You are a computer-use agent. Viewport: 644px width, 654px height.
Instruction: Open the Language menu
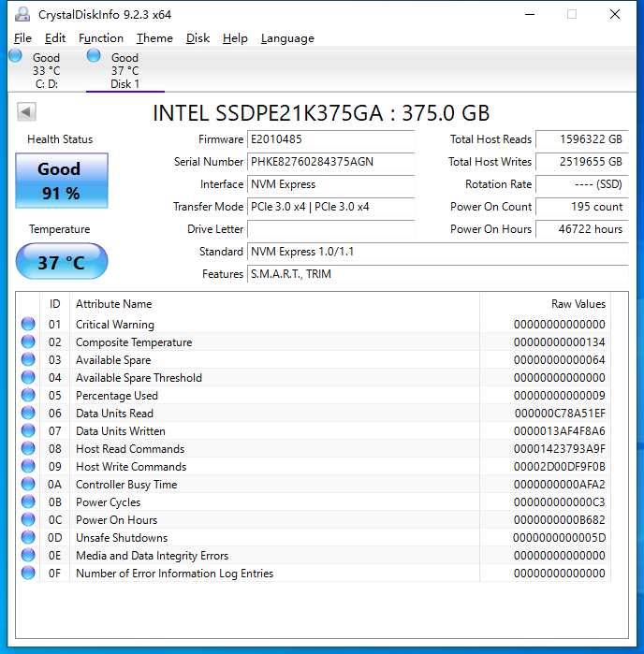point(287,38)
